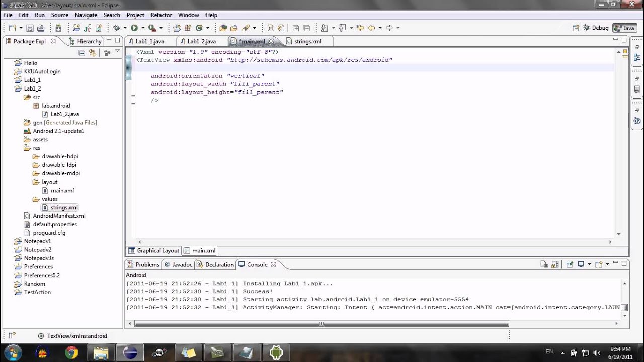Open the Refactor menu

click(161, 15)
